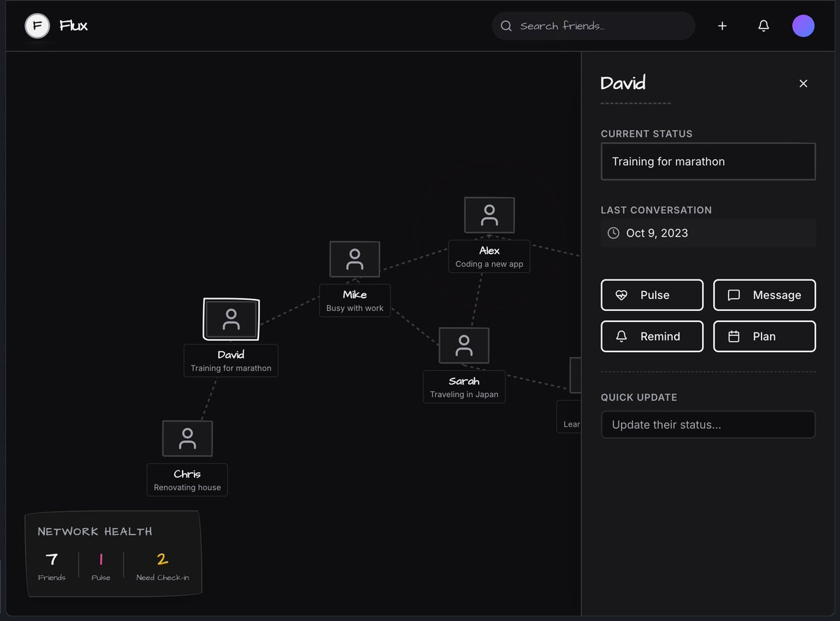The width and height of the screenshot is (840, 621).
Task: Click the Mike Busy with work label
Action: [x=355, y=301]
